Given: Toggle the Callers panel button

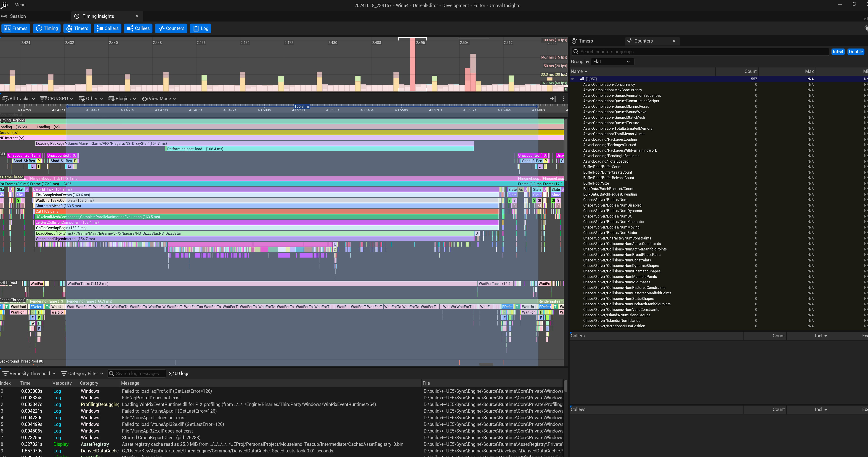Looking at the screenshot, I should tap(107, 28).
